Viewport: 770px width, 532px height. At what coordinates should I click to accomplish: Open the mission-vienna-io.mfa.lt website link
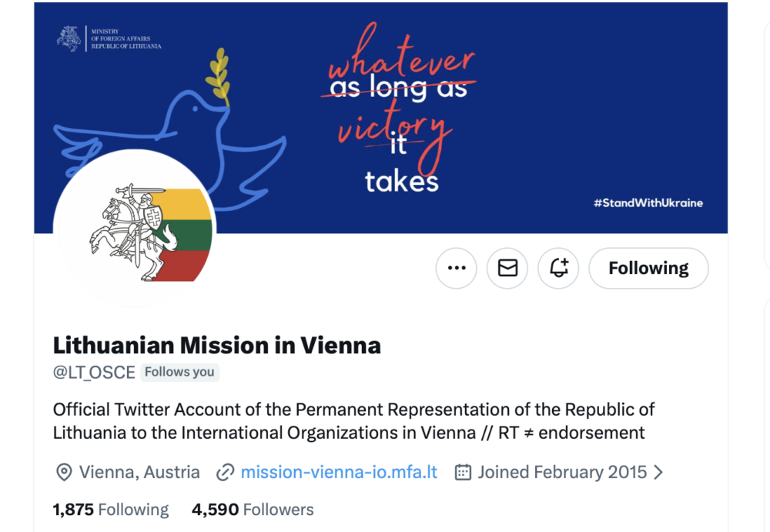[339, 472]
